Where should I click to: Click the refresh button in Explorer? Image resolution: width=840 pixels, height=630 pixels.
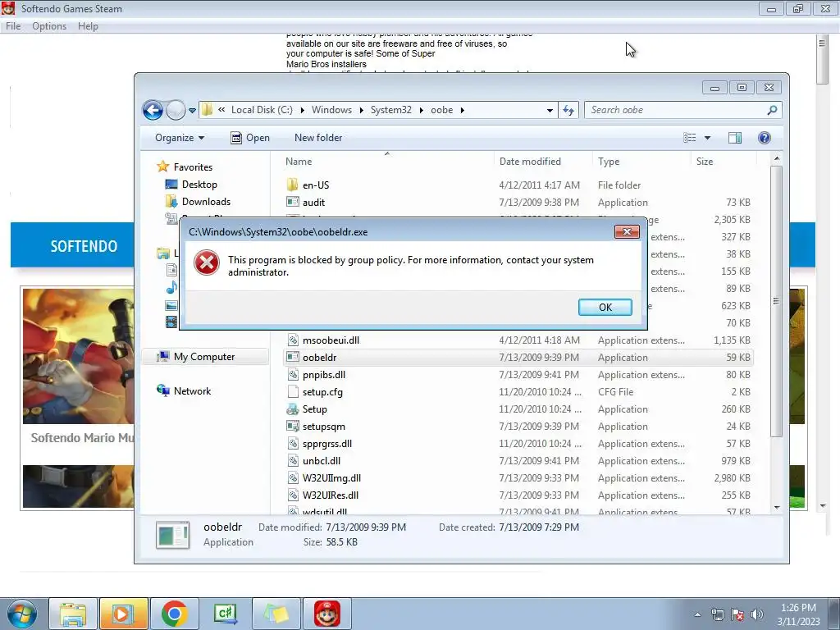coord(568,111)
